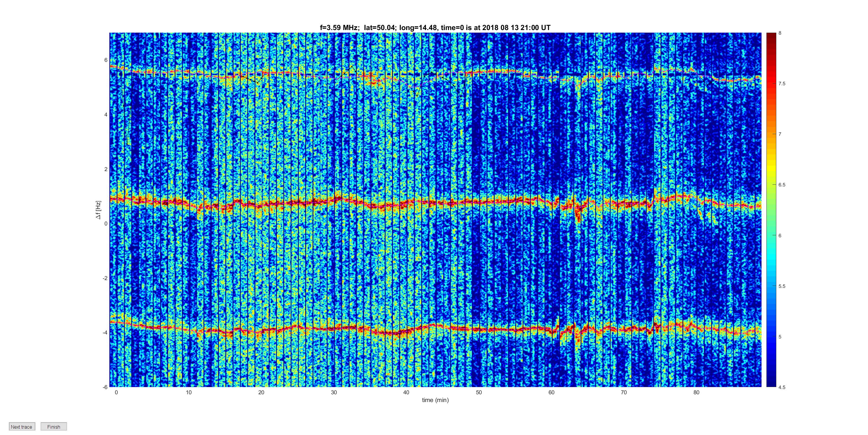
Task: Click y-axis tick label -6
Action: click(x=105, y=387)
